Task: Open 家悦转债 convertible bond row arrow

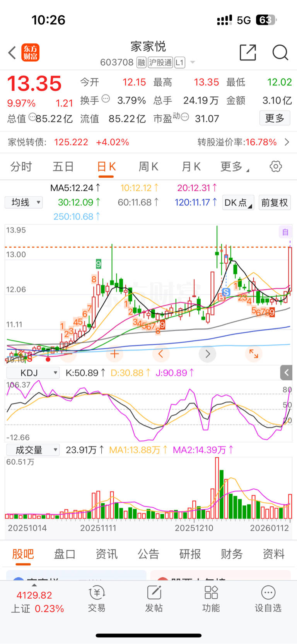Action: pyautogui.click(x=287, y=142)
